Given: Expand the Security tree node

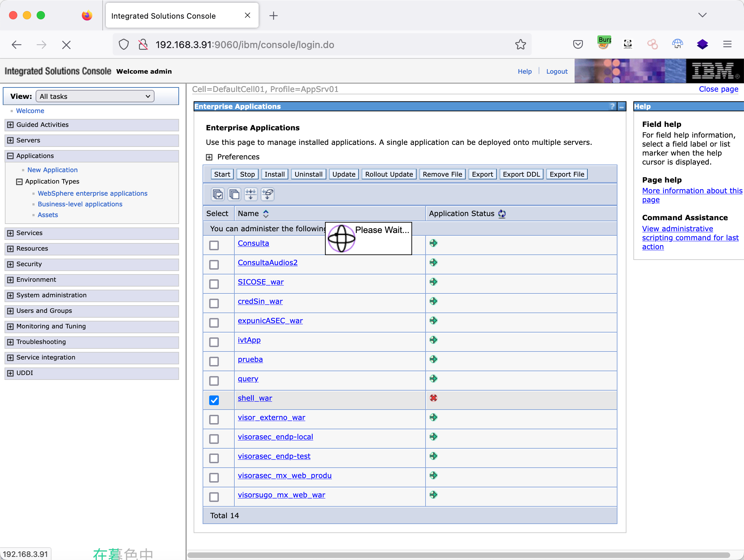Looking at the screenshot, I should (10, 264).
